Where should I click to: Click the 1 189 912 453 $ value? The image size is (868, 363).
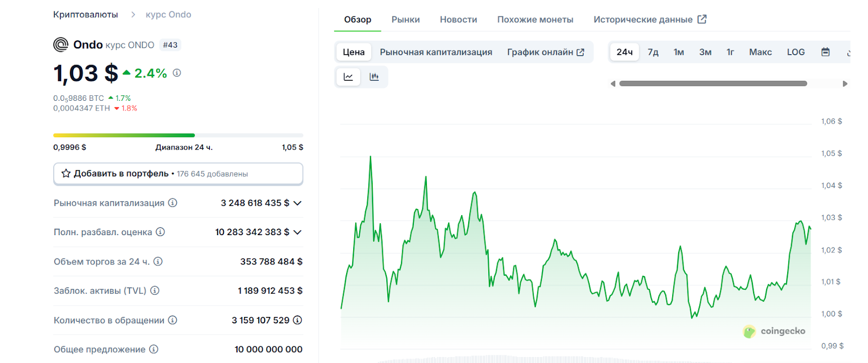tap(270, 290)
